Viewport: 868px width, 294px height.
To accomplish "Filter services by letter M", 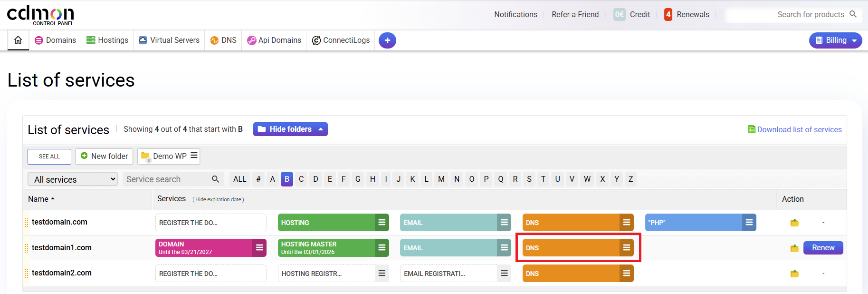I will pyautogui.click(x=441, y=179).
